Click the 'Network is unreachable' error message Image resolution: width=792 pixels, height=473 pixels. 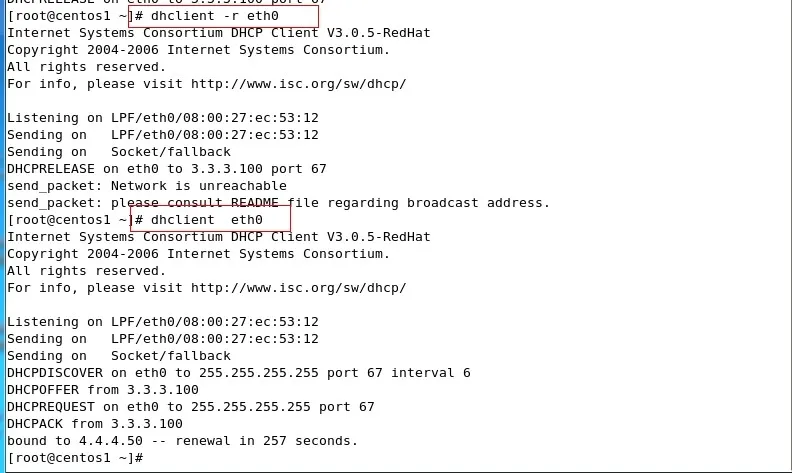pos(198,186)
